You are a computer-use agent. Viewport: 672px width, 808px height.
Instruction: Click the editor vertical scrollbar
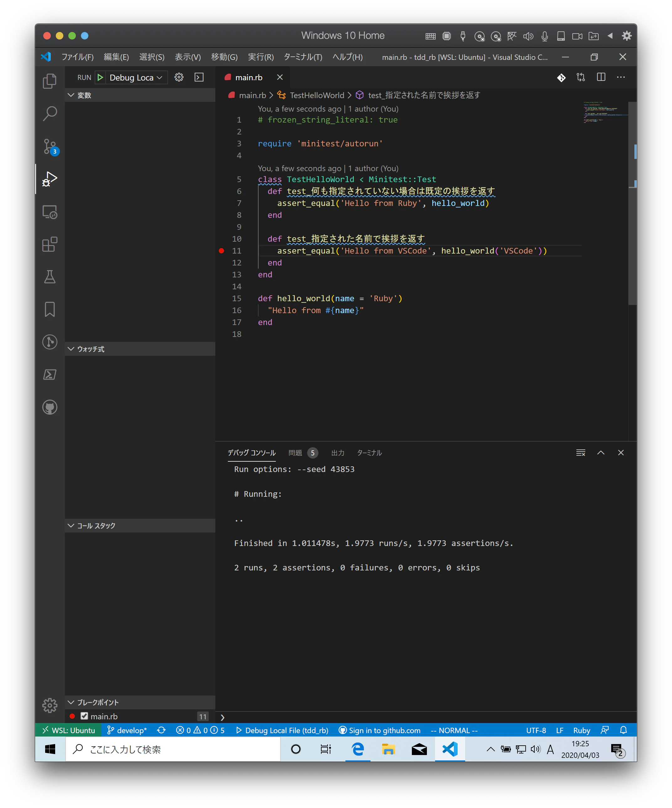click(633, 203)
